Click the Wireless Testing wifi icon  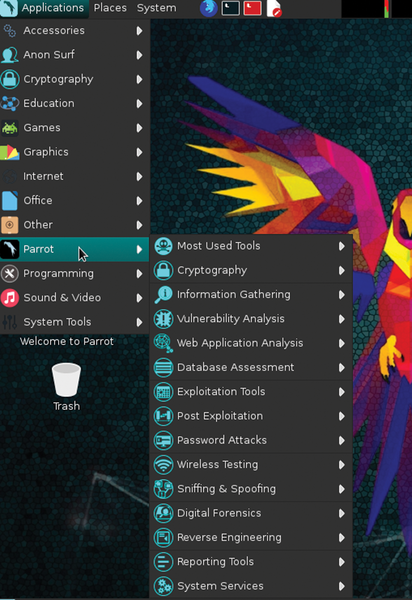point(163,465)
